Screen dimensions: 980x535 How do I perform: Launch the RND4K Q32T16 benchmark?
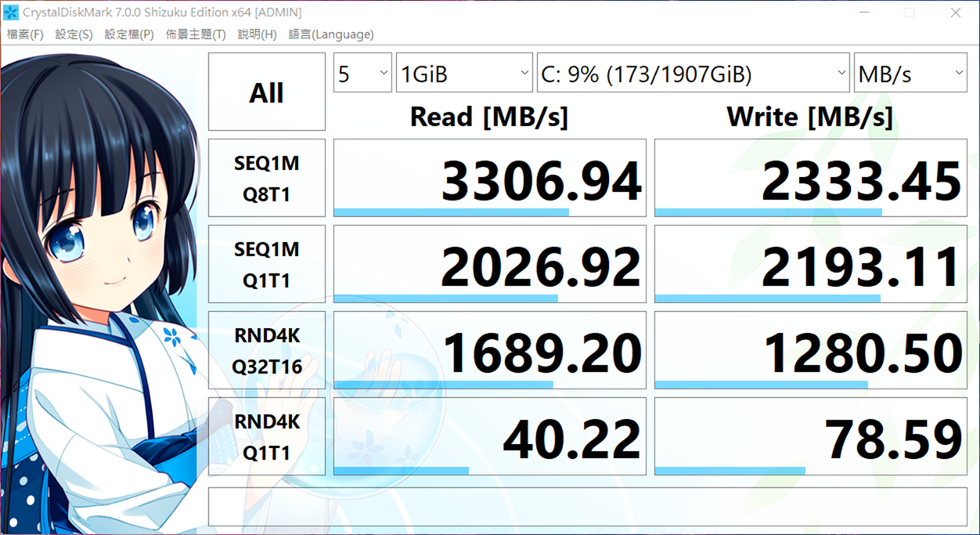click(266, 350)
